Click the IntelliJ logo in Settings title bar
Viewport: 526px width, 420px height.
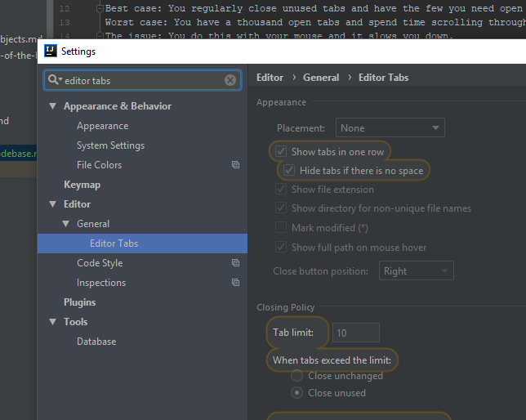pos(51,51)
